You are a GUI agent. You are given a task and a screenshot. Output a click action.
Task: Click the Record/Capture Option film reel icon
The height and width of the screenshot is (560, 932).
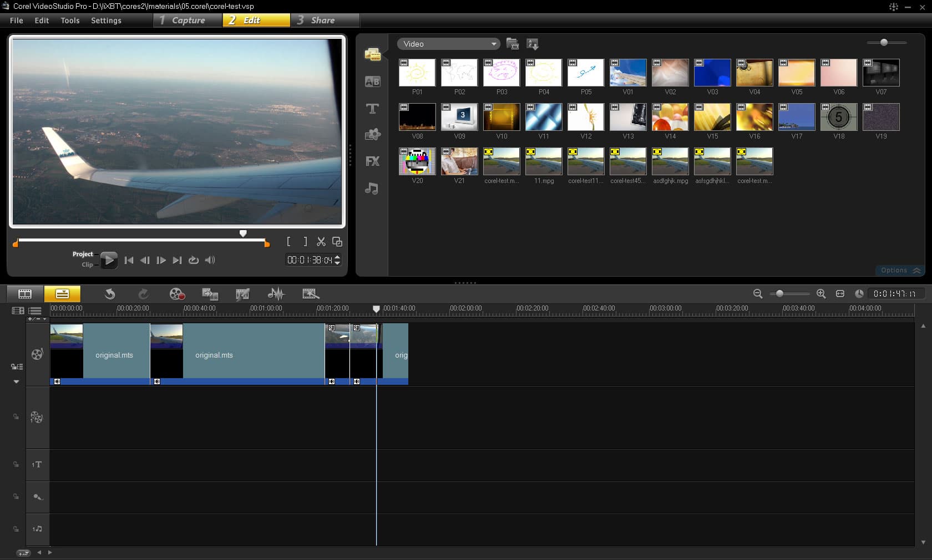[x=176, y=294]
